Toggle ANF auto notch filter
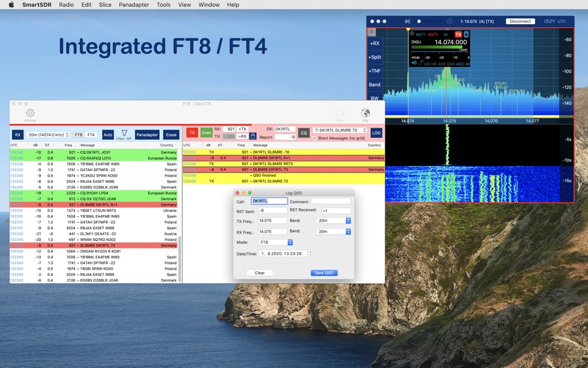Viewport: 588px width, 368px height. 442,64
